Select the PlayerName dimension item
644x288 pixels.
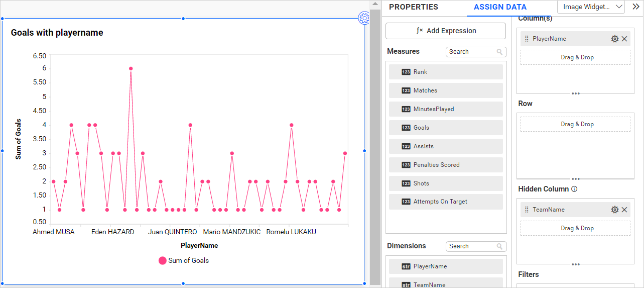pos(446,266)
